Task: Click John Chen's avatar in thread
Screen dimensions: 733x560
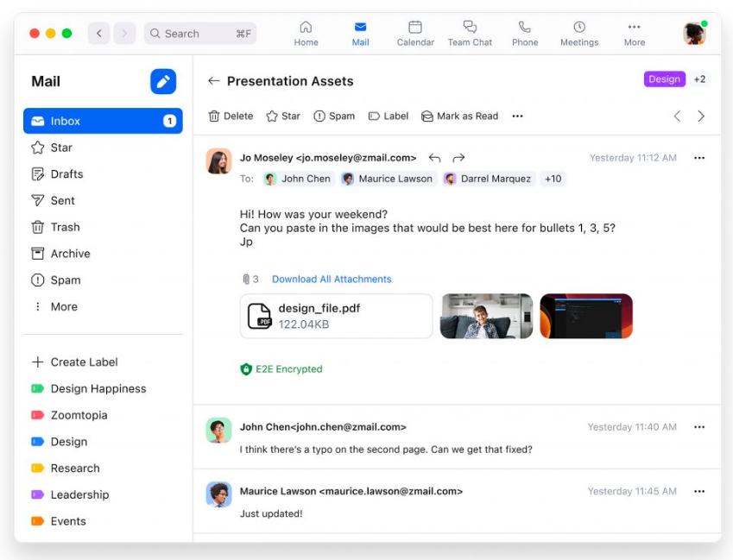Action: [x=218, y=431]
